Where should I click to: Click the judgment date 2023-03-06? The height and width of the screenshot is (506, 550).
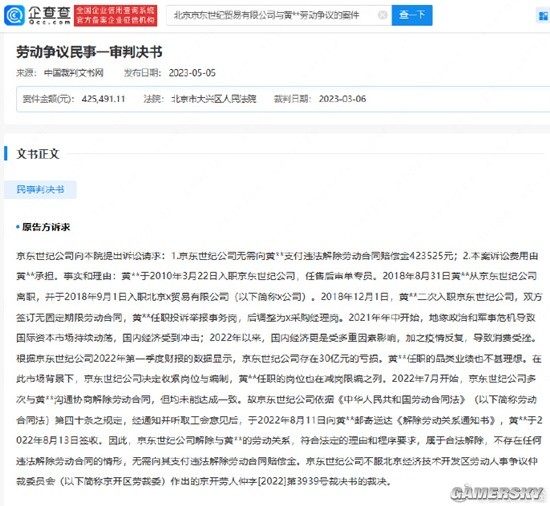(342, 99)
